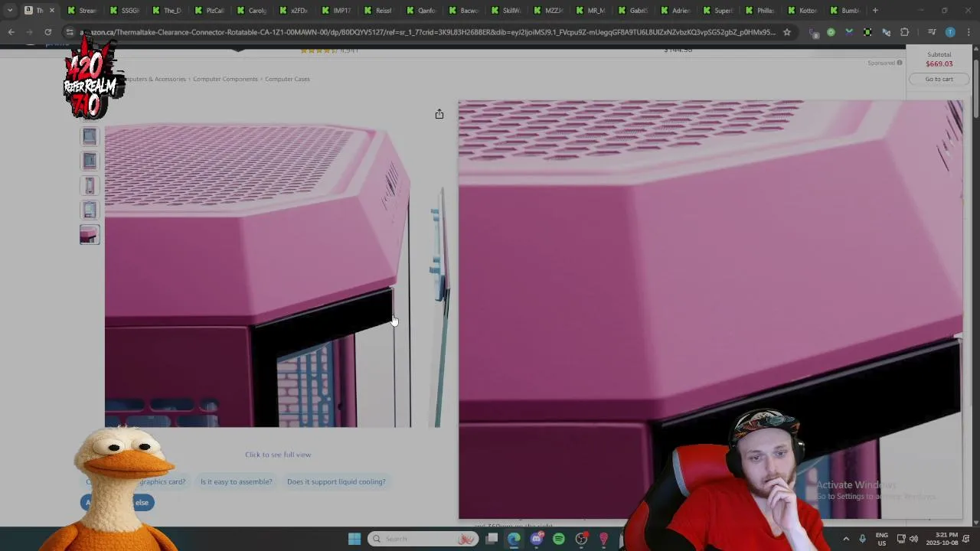Screen dimensions: 980x551
Task: Switch to the 'SSGGit' tab
Action: [x=124, y=11]
